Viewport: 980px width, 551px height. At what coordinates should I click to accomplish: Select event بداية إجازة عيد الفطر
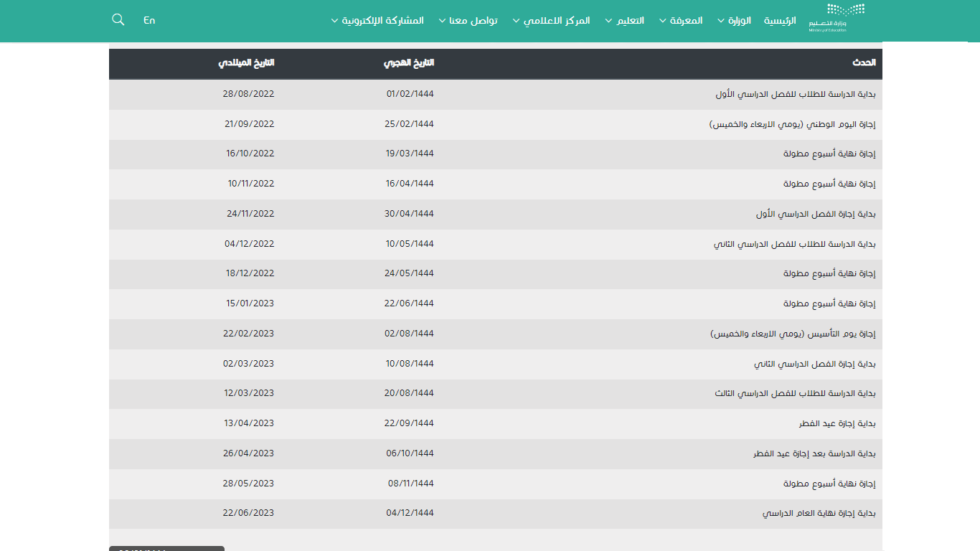837,424
